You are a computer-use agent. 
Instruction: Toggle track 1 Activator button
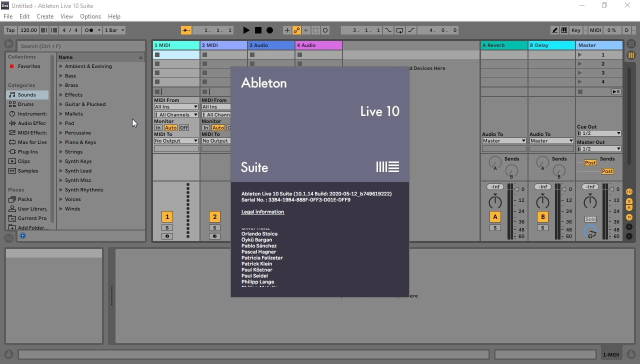coord(167,216)
